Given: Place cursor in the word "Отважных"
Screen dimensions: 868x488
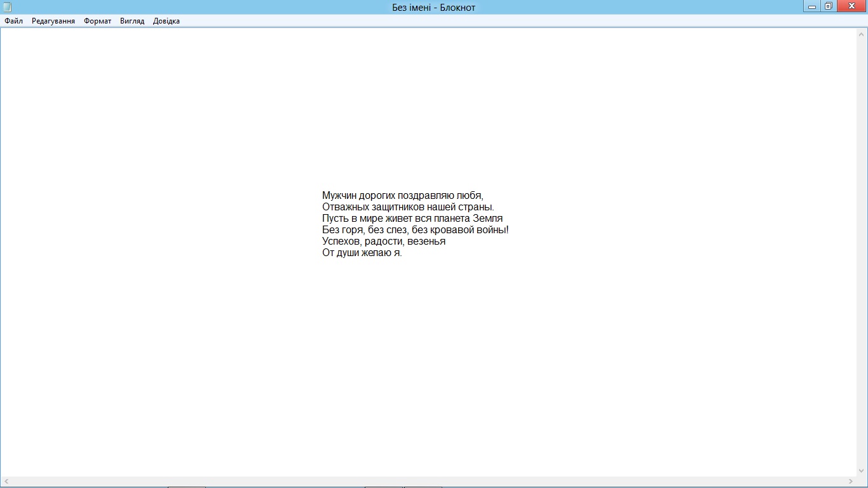Looking at the screenshot, I should coord(344,207).
